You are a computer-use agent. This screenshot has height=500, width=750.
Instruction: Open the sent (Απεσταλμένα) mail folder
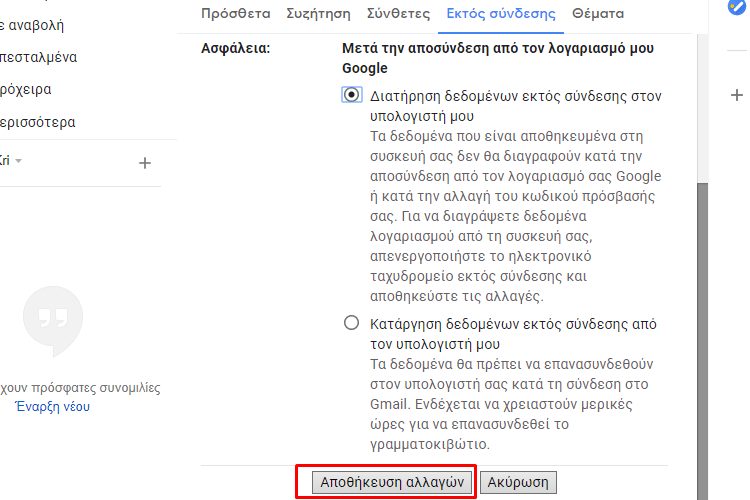[38, 57]
